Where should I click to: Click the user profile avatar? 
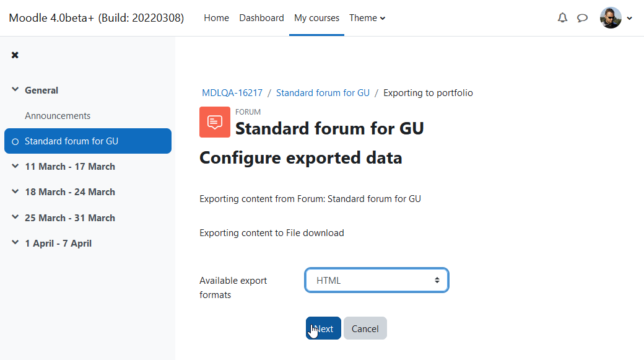pos(611,18)
